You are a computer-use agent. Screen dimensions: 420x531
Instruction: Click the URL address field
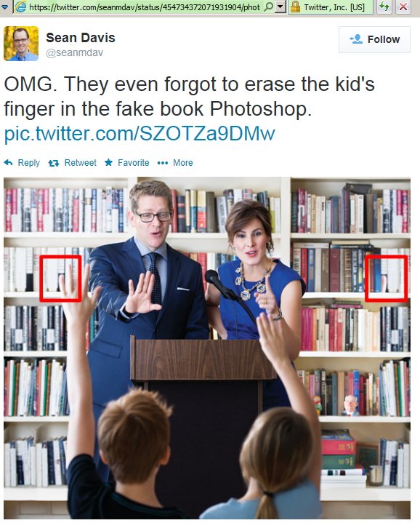(145, 7)
